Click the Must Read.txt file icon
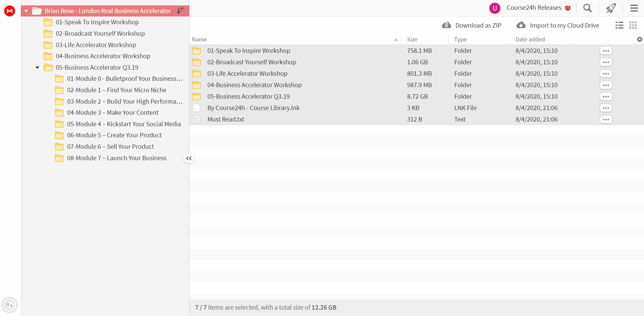This screenshot has width=644, height=316. click(x=196, y=119)
